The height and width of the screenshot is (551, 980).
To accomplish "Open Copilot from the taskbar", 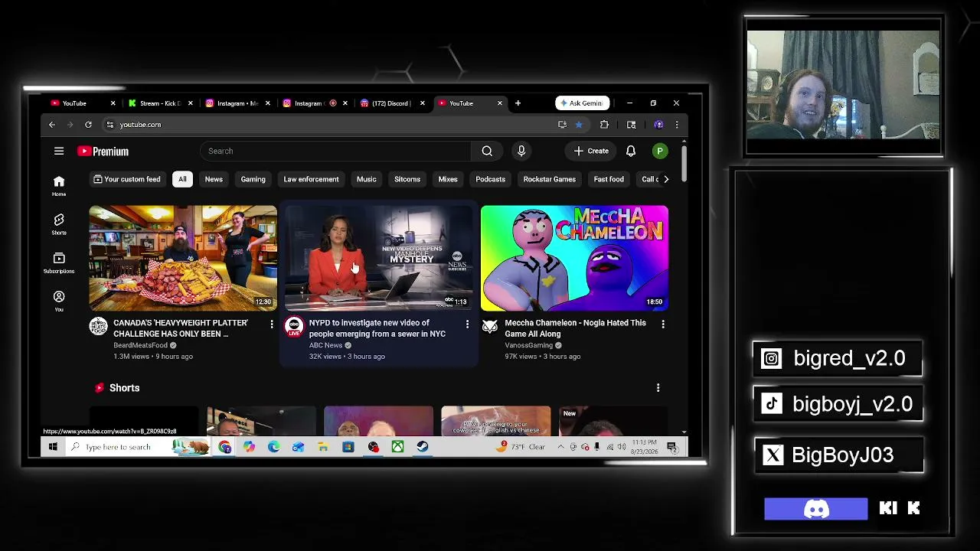I will coord(250,447).
